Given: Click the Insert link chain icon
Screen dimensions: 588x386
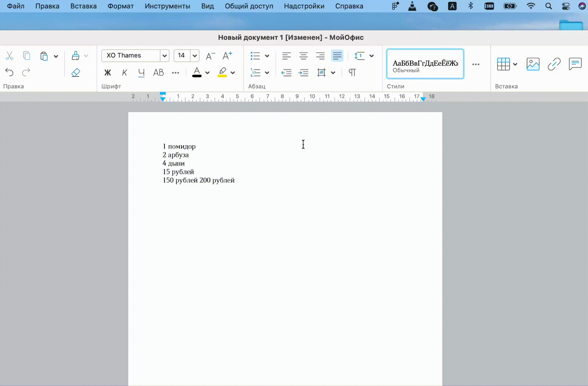Looking at the screenshot, I should 554,64.
